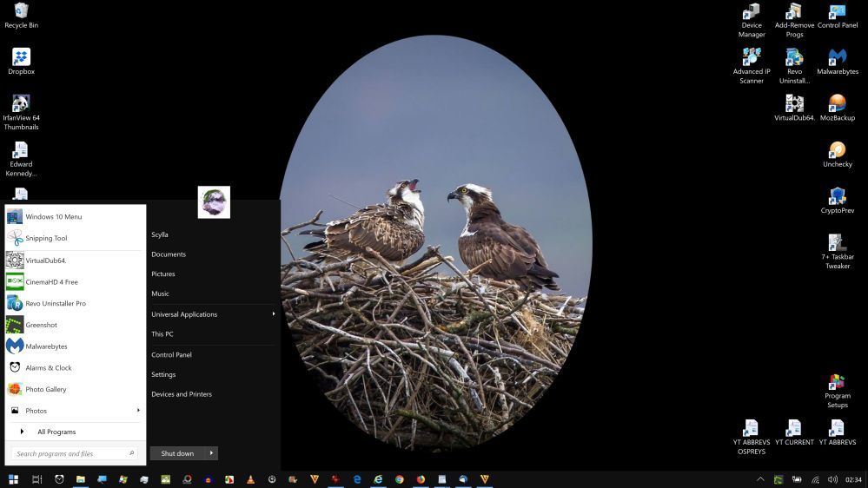Launch Unchecky desktop shortcut

click(838, 155)
